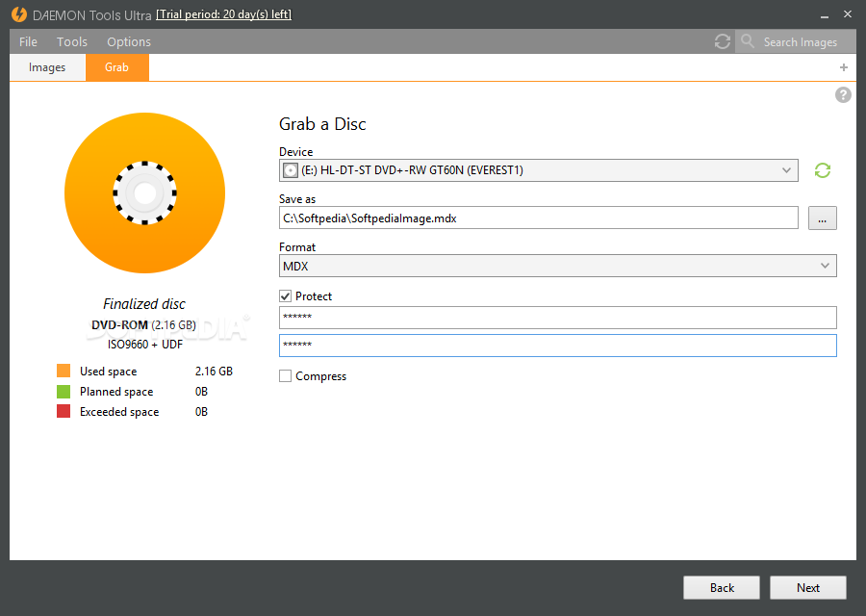The height and width of the screenshot is (616, 866).
Task: Select the Grab tab
Action: point(117,67)
